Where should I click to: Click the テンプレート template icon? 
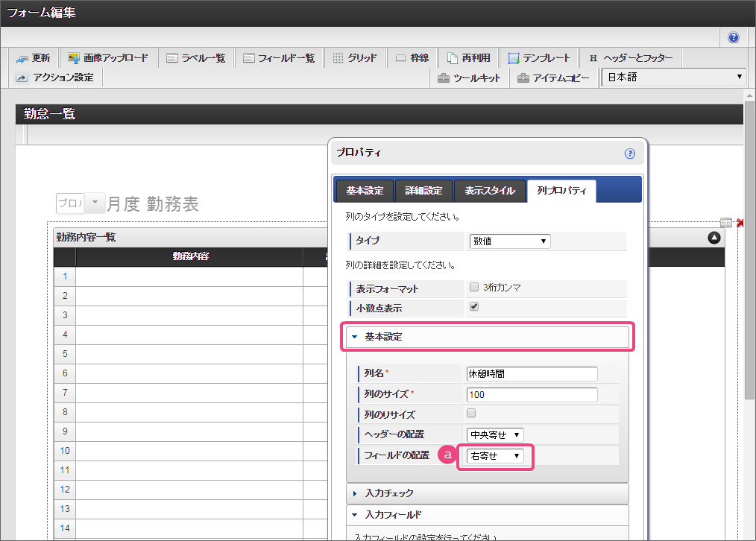pyautogui.click(x=539, y=58)
